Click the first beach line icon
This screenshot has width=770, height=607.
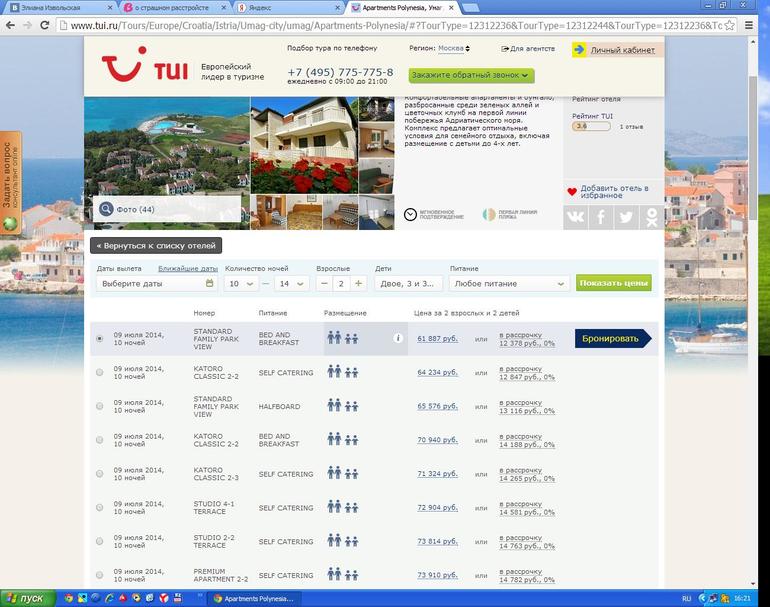click(489, 214)
